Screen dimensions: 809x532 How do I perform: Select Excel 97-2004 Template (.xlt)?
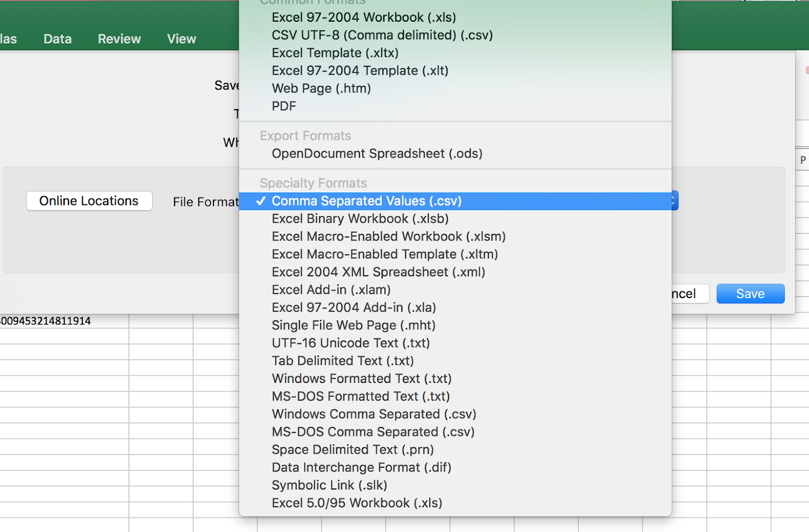click(455, 70)
